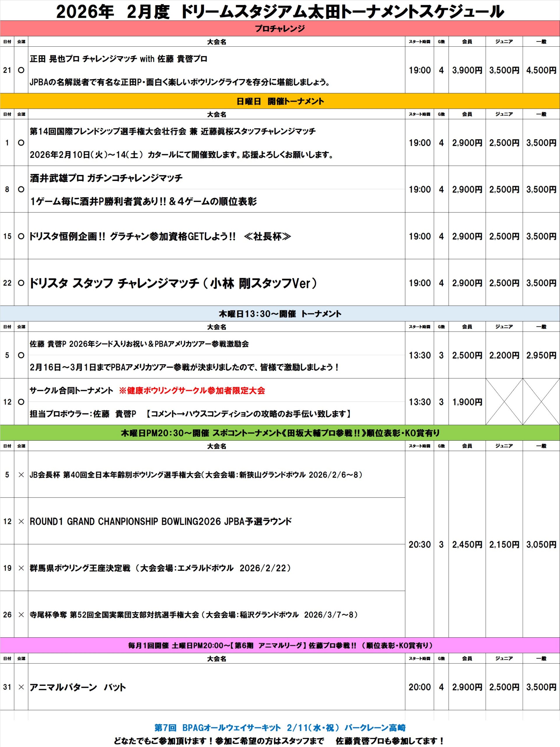Screen dimensions: 560x747
Task: Click the magenta アニマルリーグ section banner
Action: click(280, 645)
